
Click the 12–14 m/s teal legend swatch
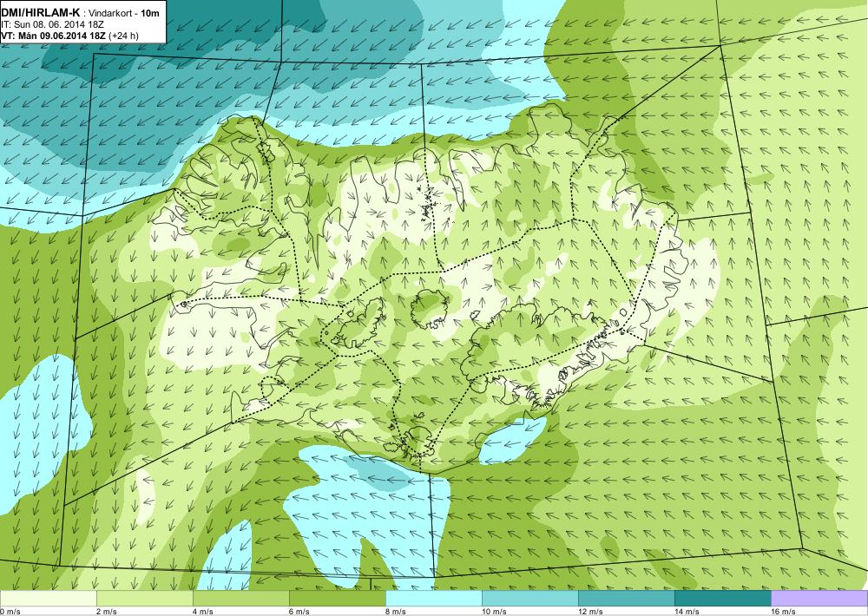point(627,599)
